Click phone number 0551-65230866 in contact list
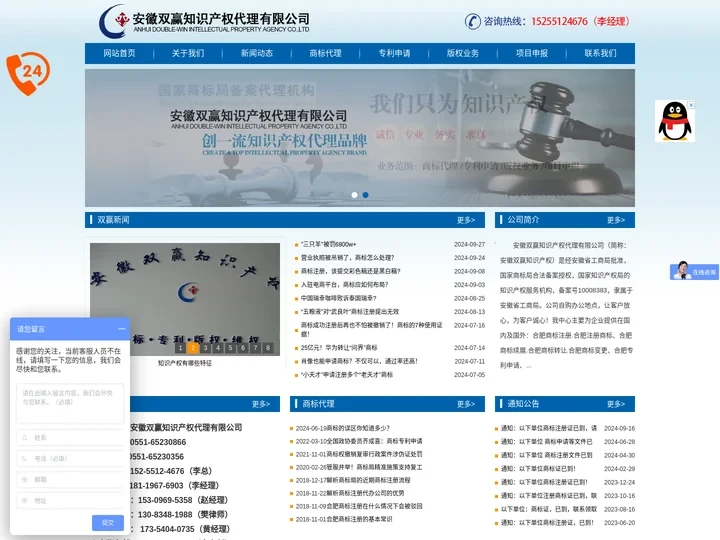 point(158,442)
